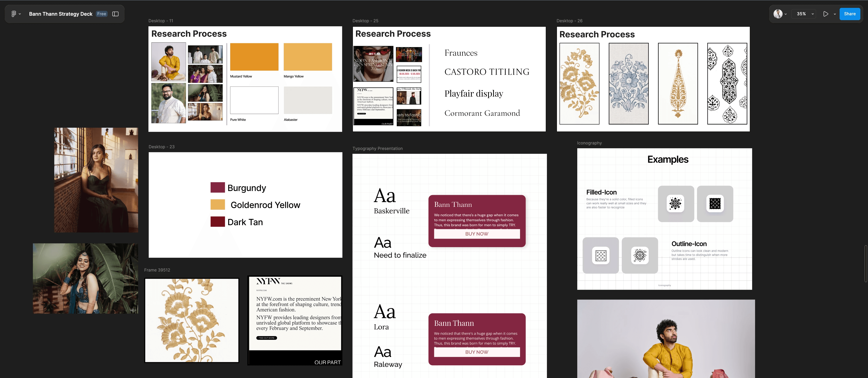The width and height of the screenshot is (868, 378).
Task: Click the Free plan badge
Action: point(102,14)
